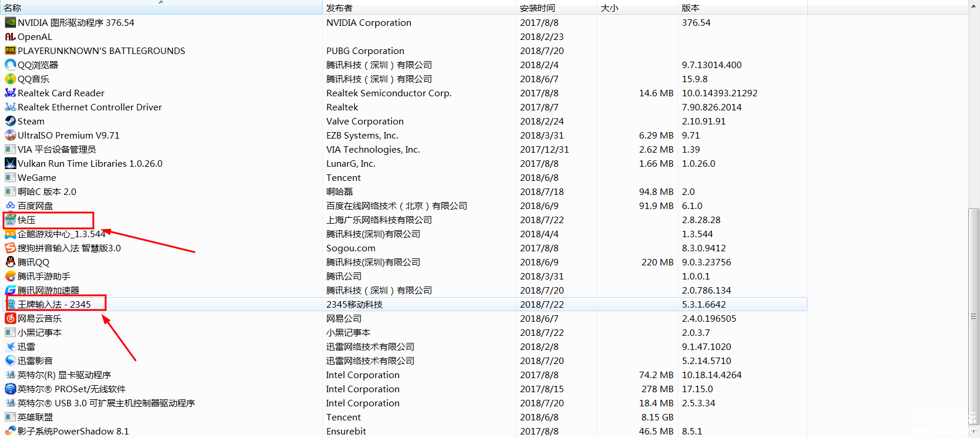Click publisher Ensurebit
980x438 pixels.
(x=346, y=431)
